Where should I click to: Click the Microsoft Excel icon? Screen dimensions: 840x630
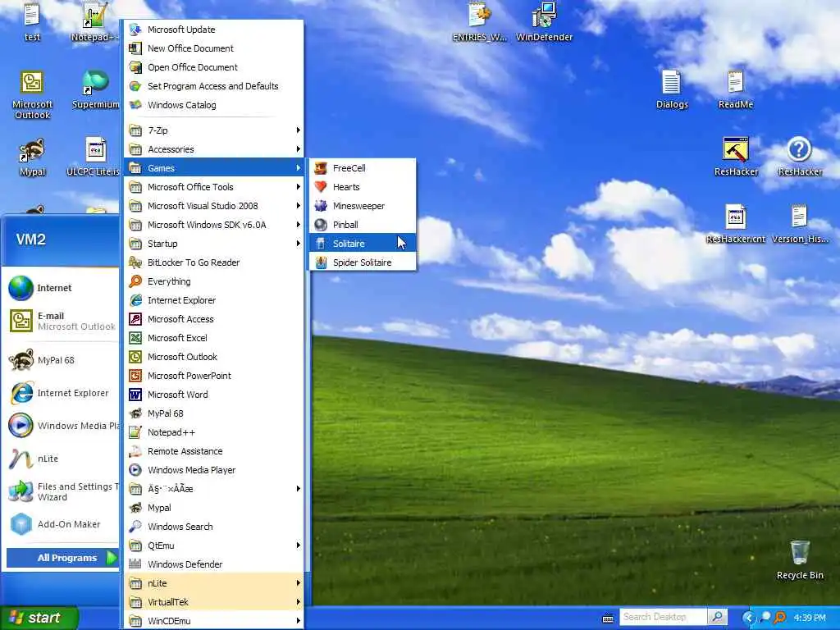[135, 338]
